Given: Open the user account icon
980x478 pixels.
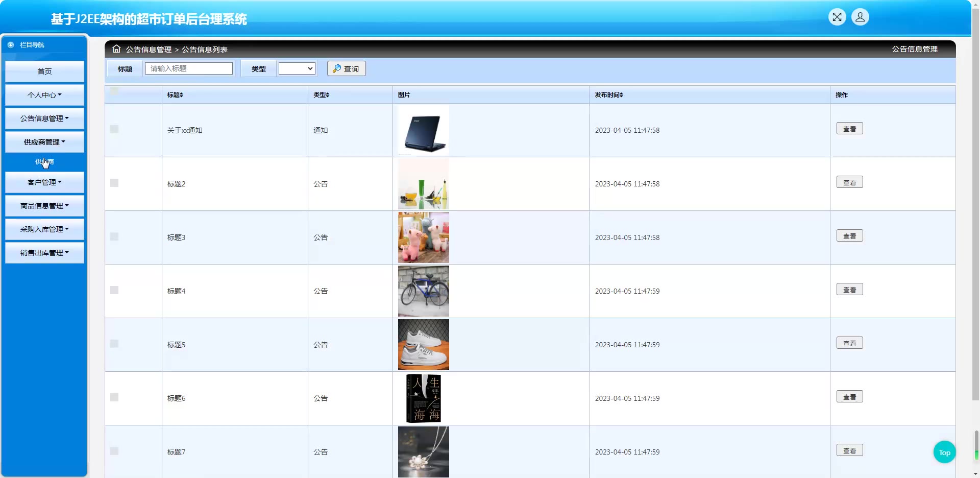Looking at the screenshot, I should (x=860, y=17).
